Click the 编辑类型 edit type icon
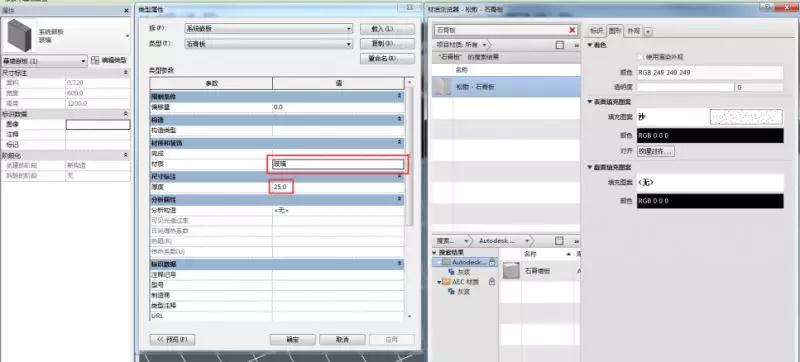The width and height of the screenshot is (800, 362). coord(94,61)
